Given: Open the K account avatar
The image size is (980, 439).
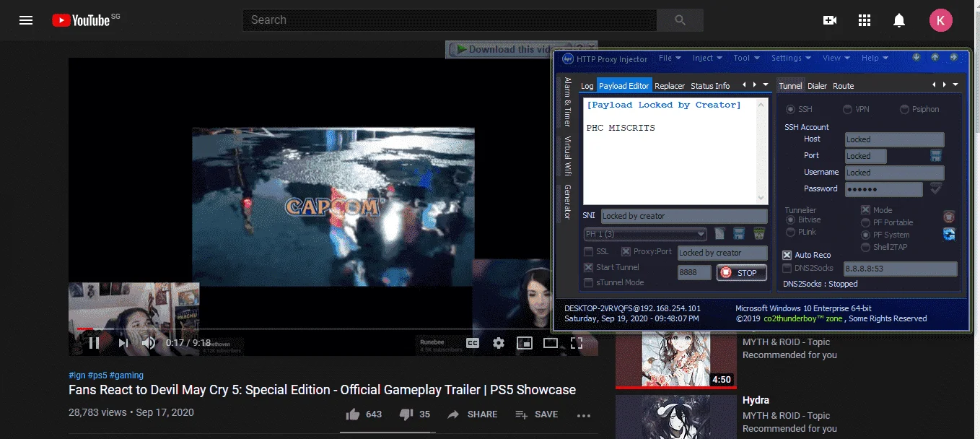Looking at the screenshot, I should click(941, 20).
